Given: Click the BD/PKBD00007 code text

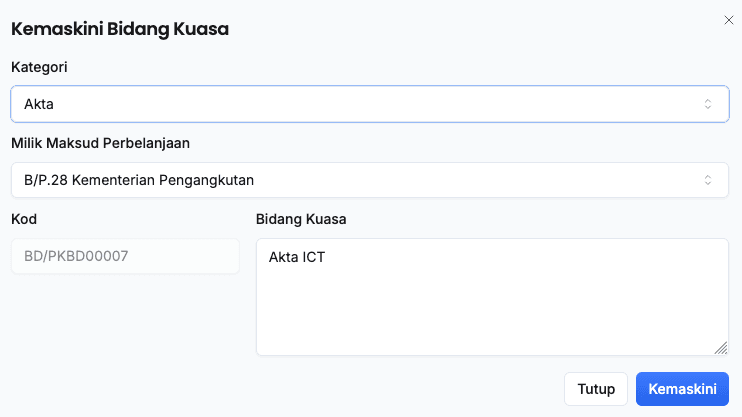Looking at the screenshot, I should pyautogui.click(x=76, y=256).
